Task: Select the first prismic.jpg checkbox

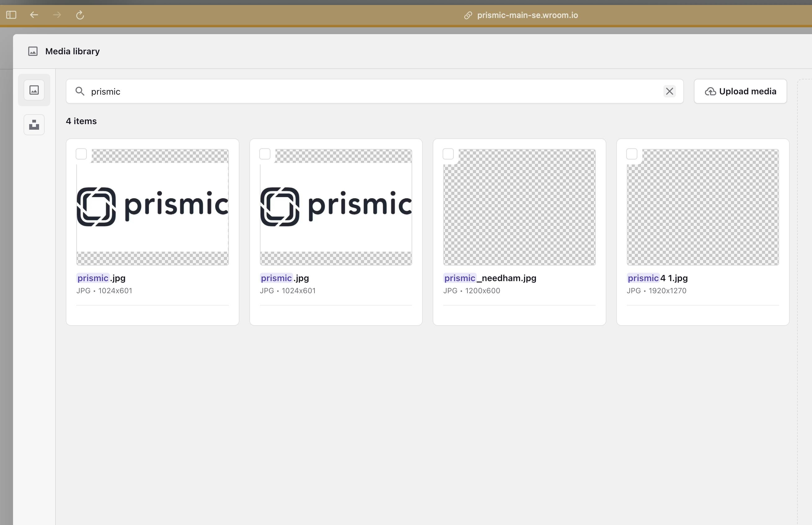Action: point(82,154)
